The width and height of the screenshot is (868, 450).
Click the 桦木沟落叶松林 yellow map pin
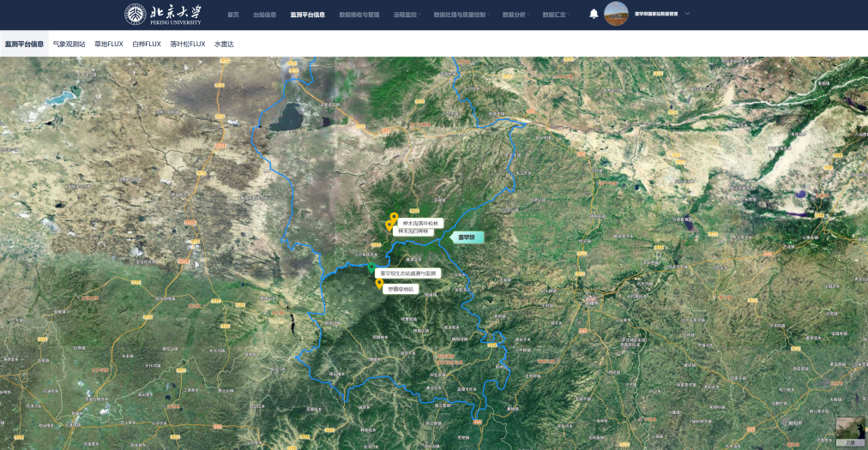(394, 217)
